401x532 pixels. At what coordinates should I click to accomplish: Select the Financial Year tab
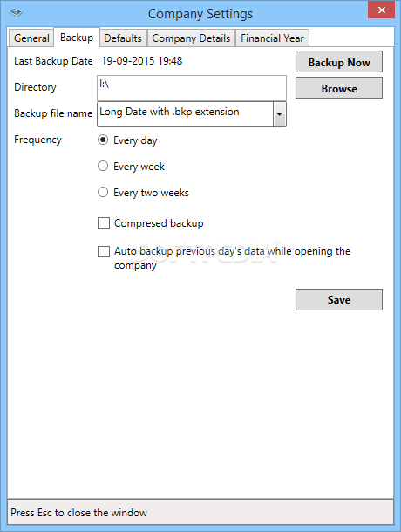272,38
